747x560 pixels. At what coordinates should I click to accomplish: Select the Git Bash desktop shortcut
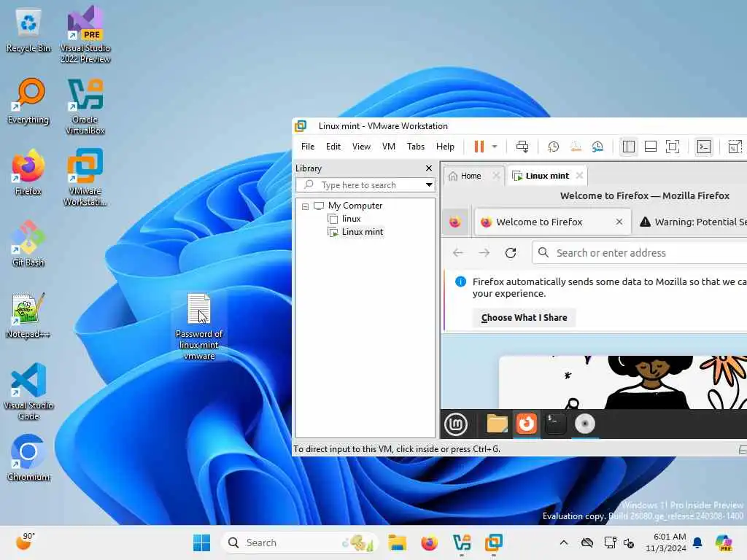[x=28, y=244]
